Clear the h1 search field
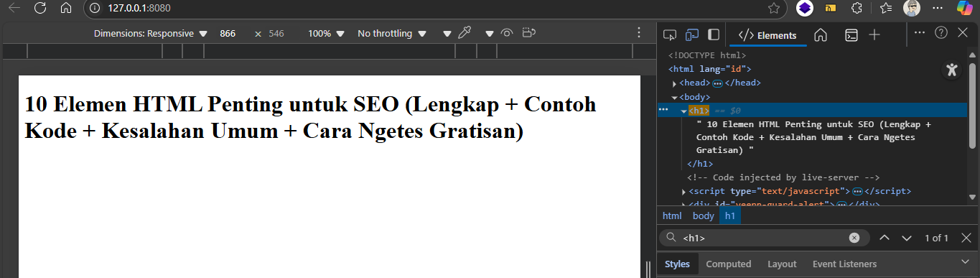 pos(854,238)
